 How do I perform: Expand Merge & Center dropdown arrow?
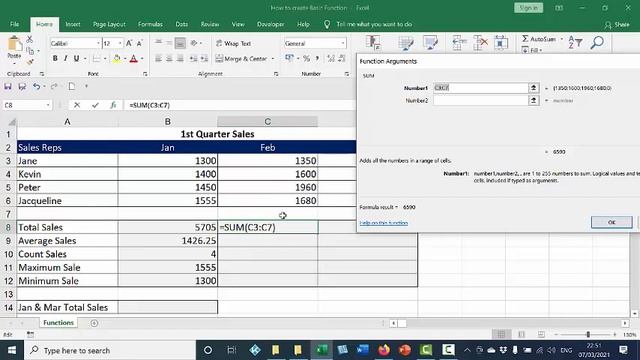click(x=273, y=59)
